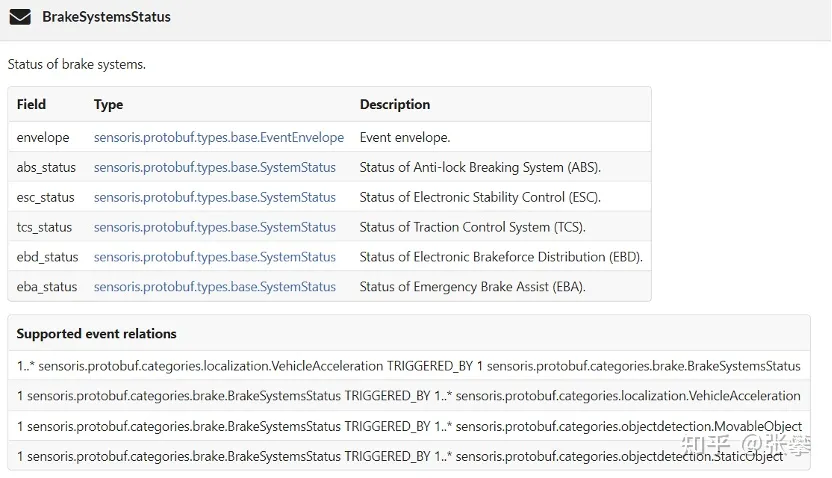This screenshot has height=478, width=832.
Task: Open the SystemStatus link in tcs_status row
Action: 214,227
